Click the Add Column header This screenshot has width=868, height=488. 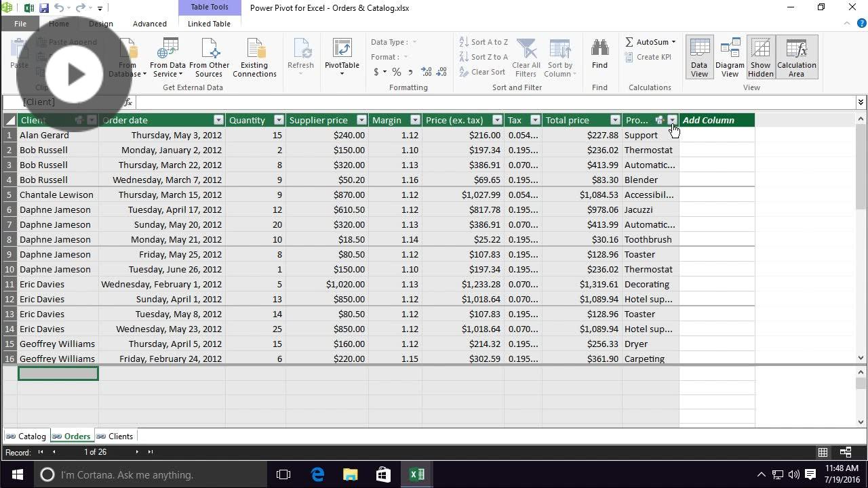(x=717, y=120)
